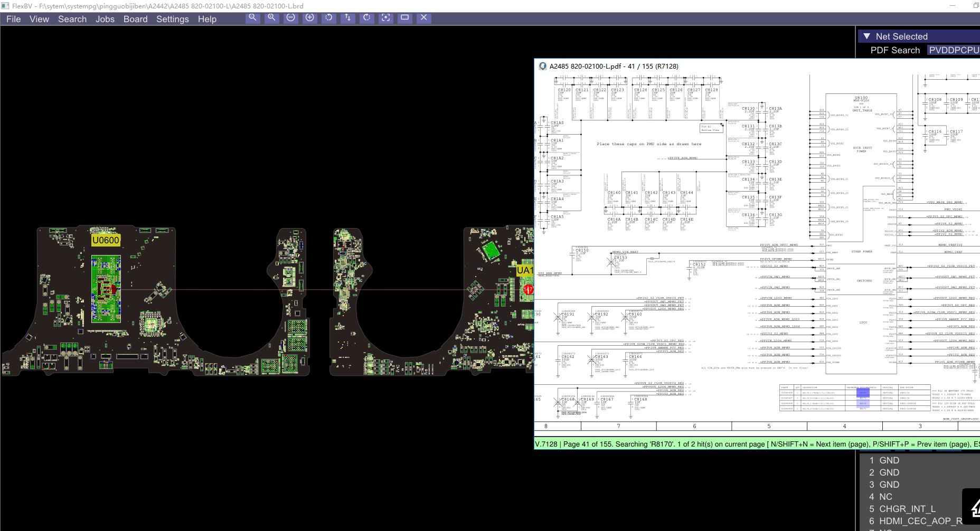The height and width of the screenshot is (531, 980).
Task: Select the U0600 component label on board
Action: click(106, 240)
